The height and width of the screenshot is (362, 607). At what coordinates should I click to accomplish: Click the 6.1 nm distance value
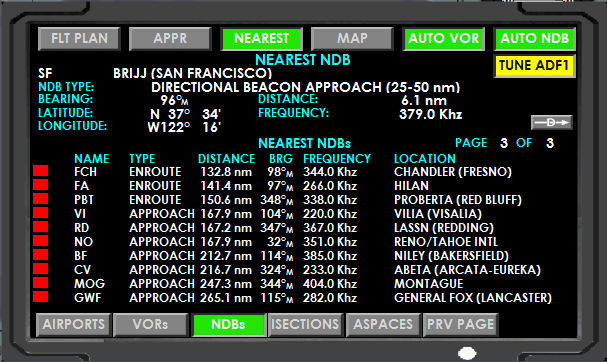click(424, 101)
